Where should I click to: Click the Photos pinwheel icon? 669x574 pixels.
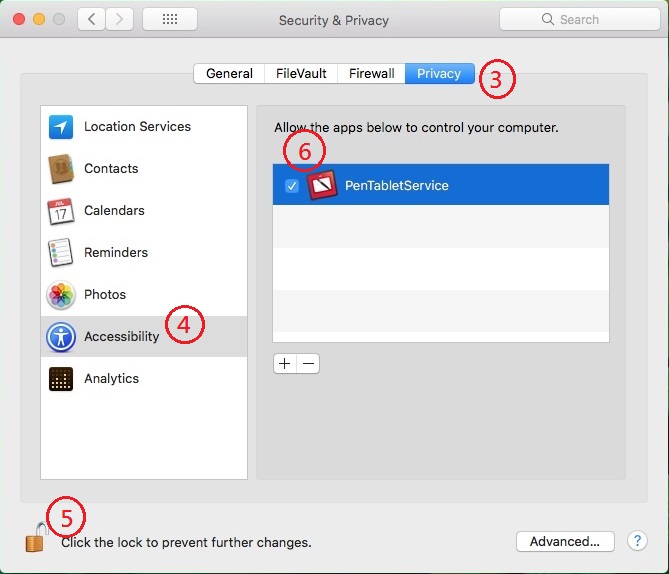coord(61,294)
